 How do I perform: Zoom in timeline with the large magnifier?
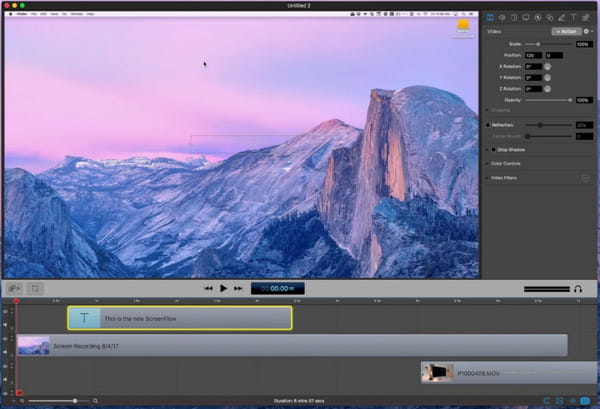click(x=95, y=401)
